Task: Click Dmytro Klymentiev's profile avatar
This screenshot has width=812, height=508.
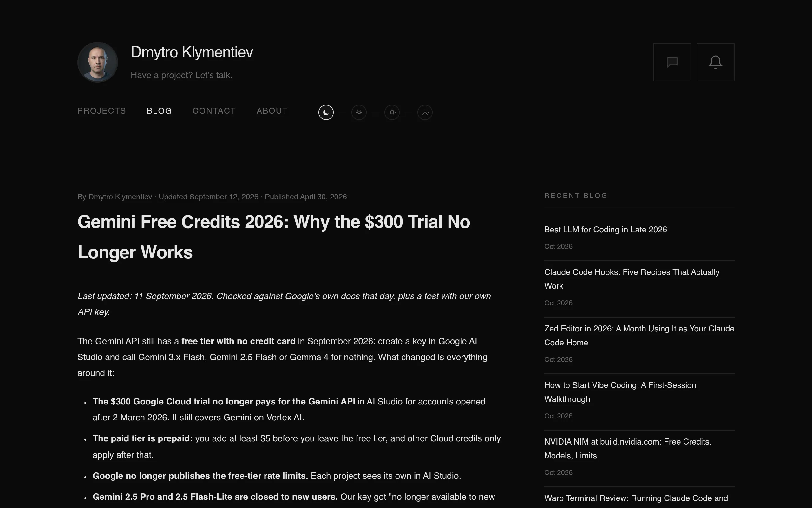Action: pyautogui.click(x=98, y=62)
